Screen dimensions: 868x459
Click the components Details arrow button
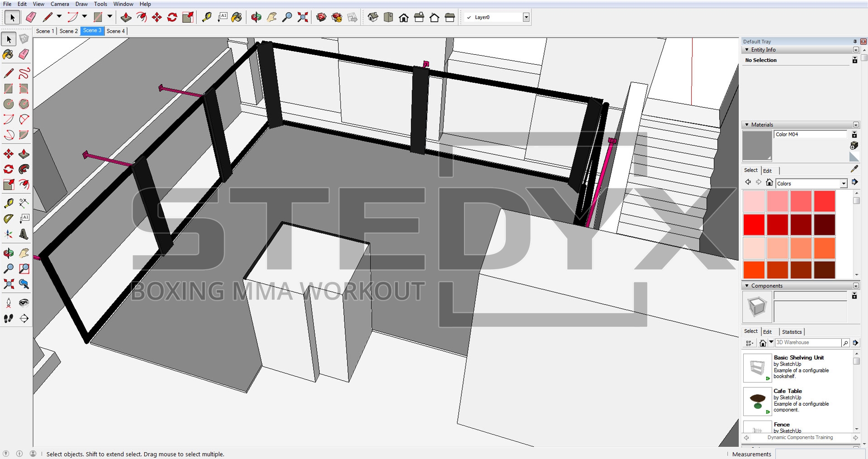855,343
